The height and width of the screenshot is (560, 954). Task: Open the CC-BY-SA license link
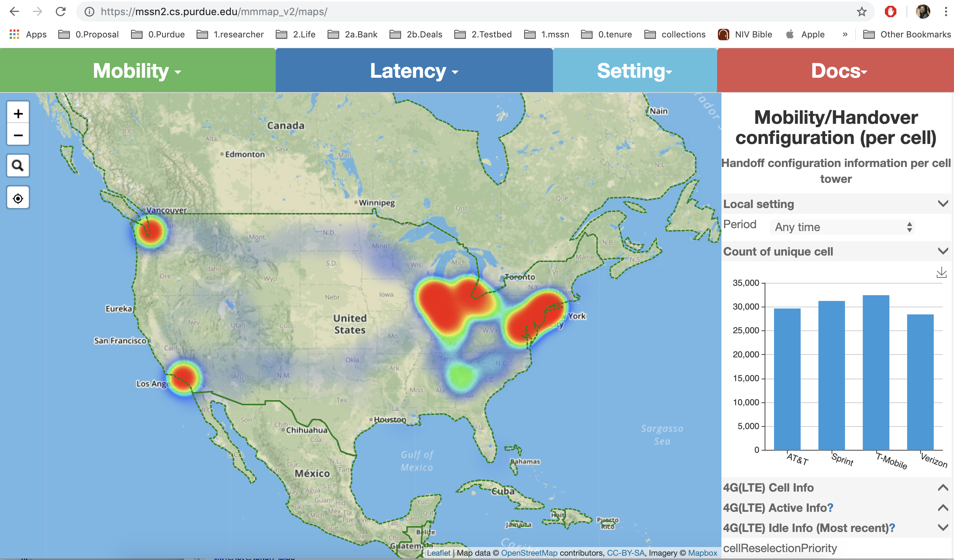(625, 552)
